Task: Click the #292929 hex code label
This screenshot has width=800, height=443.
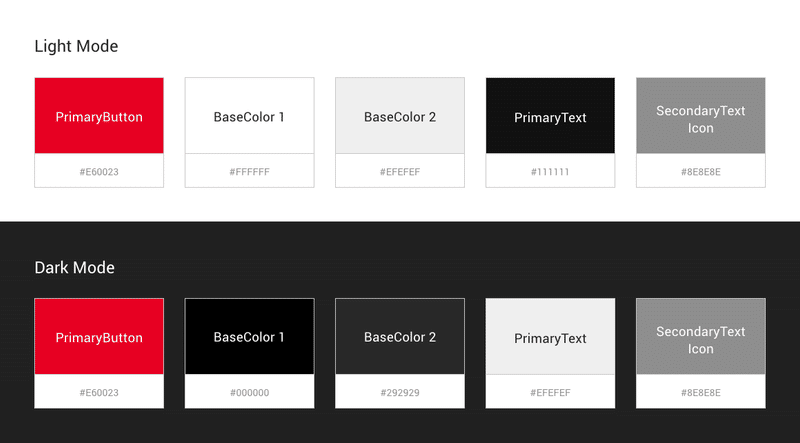Action: (x=400, y=393)
